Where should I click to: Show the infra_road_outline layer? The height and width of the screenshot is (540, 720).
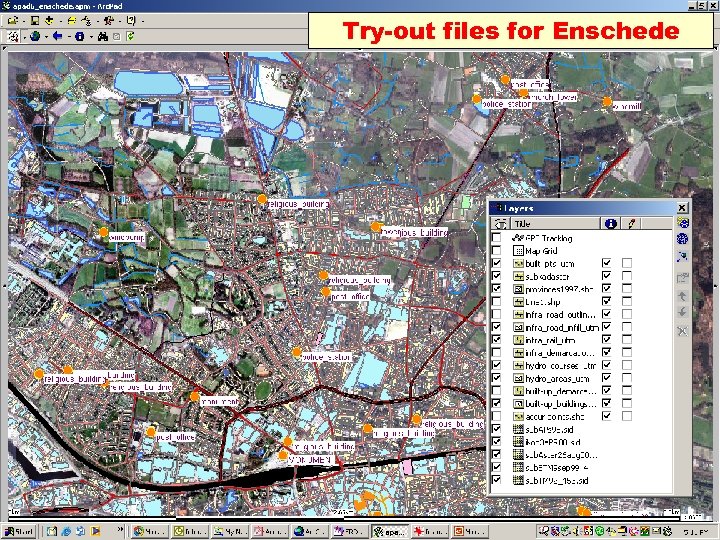pyautogui.click(x=496, y=315)
